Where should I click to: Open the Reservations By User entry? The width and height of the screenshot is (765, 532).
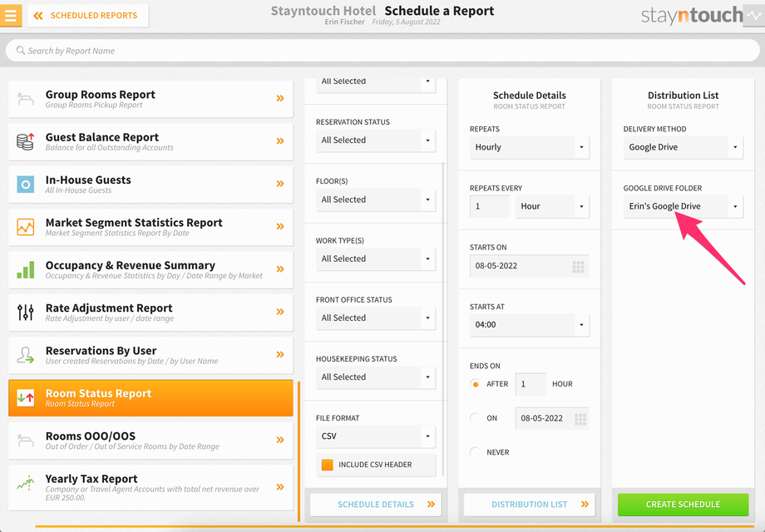click(x=151, y=355)
